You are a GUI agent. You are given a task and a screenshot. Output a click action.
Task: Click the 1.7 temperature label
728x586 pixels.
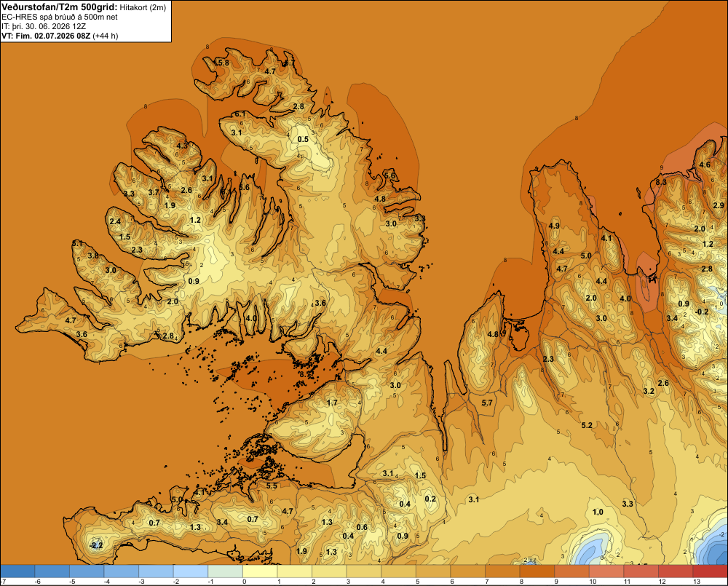(x=332, y=403)
